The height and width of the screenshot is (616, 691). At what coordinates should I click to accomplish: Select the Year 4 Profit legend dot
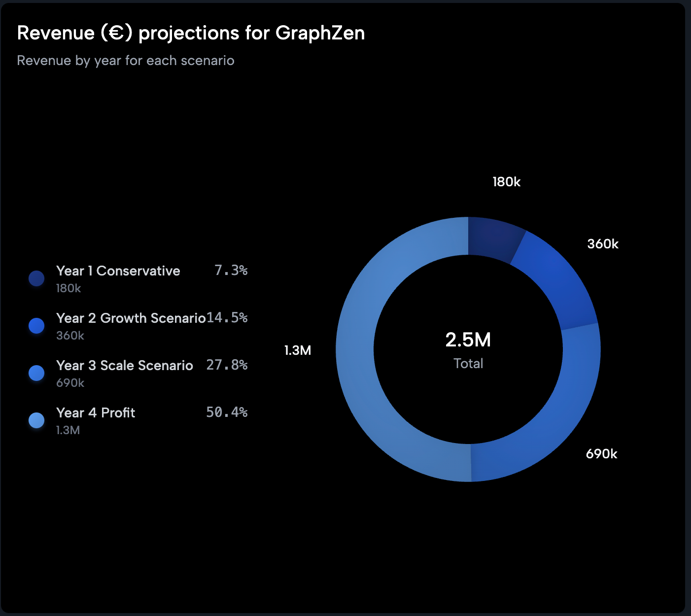point(36,420)
